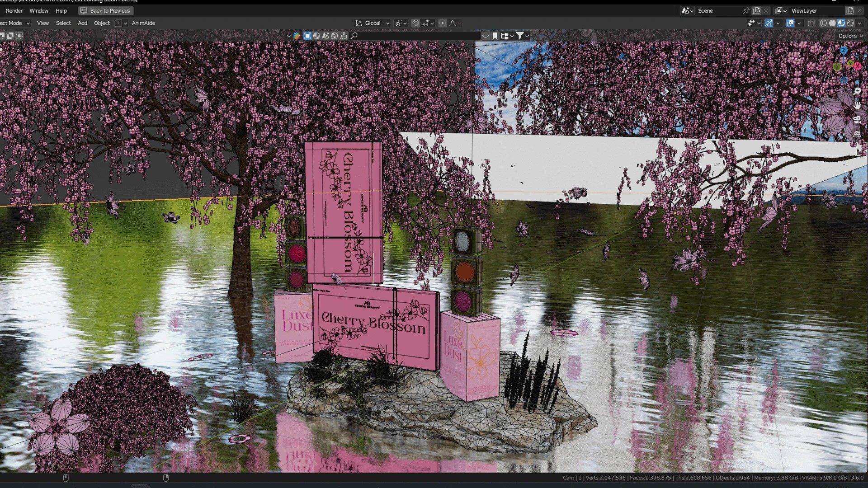Open the shading options dropdown
Viewport: 868px width, 488px height.
pos(859,23)
